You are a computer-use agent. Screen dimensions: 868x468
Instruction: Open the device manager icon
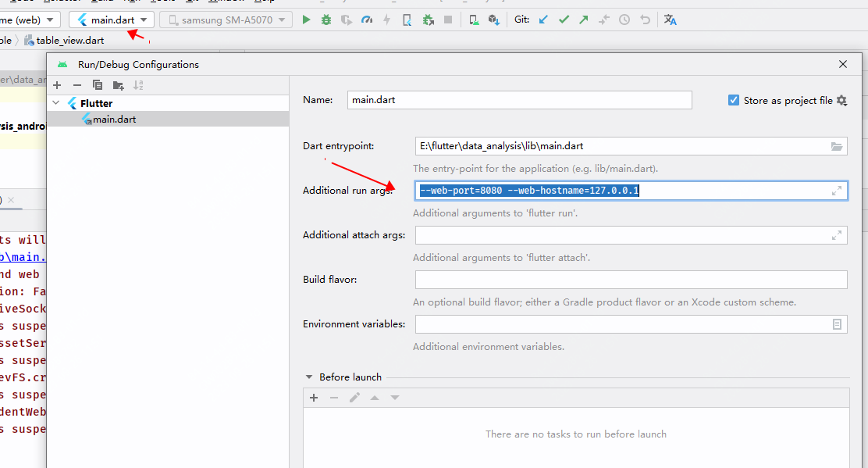tap(474, 20)
